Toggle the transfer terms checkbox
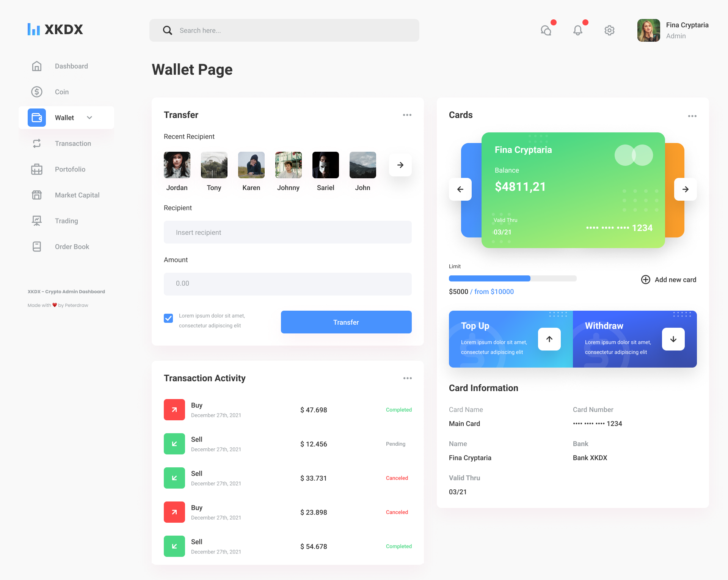The height and width of the screenshot is (580, 728). 168,318
